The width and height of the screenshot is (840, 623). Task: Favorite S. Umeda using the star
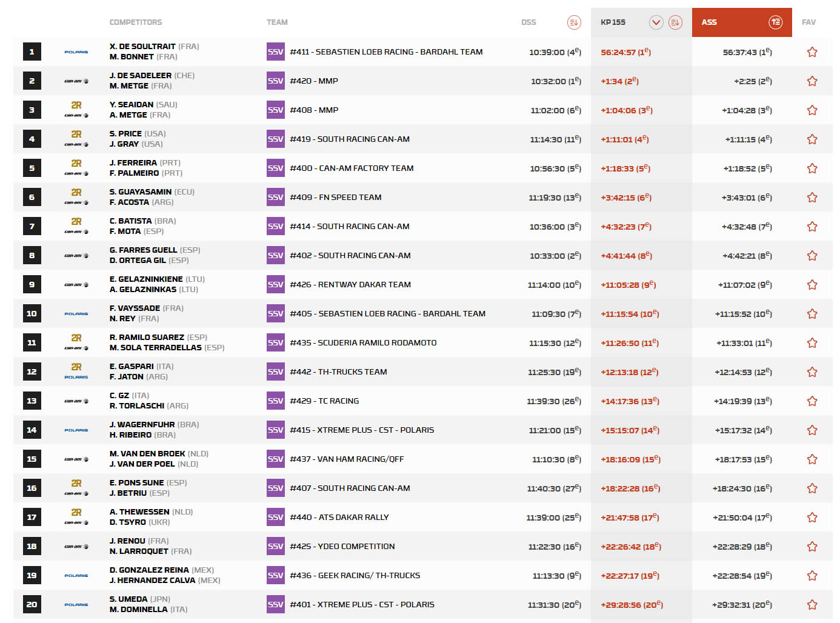coord(812,605)
